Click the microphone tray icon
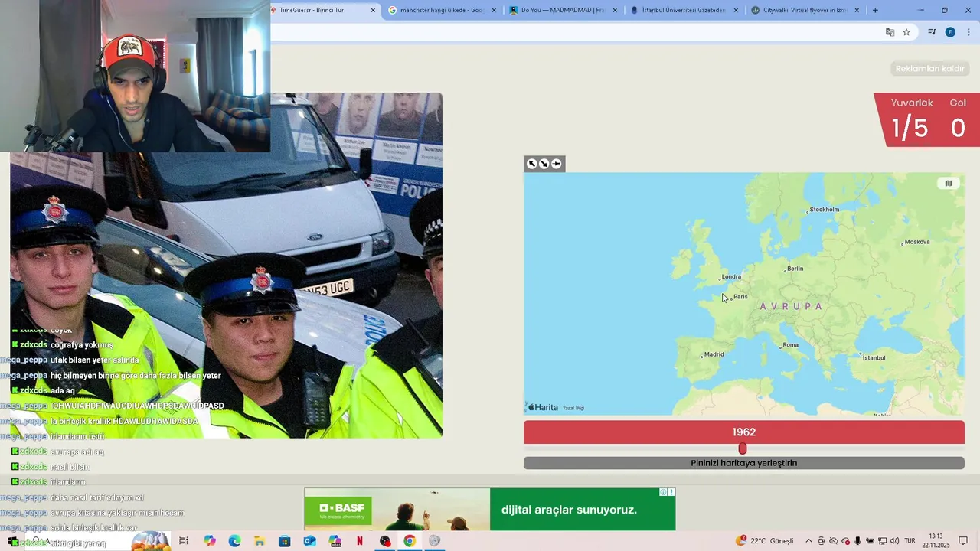Screen dimensions: 980x551 [x=858, y=541]
